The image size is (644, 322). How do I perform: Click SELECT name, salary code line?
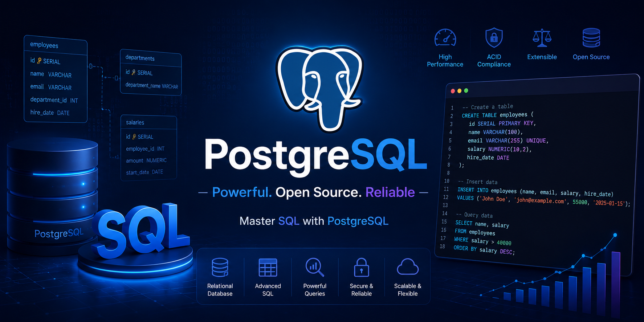(x=482, y=224)
